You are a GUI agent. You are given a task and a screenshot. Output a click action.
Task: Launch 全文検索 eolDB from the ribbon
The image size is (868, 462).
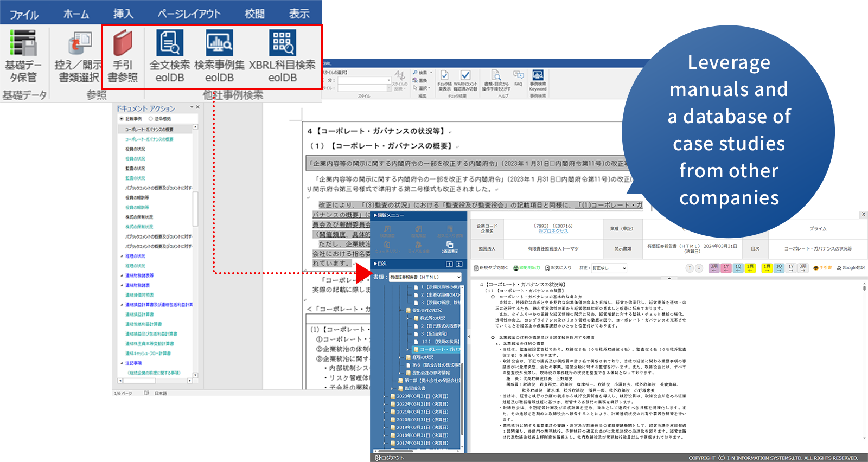tap(170, 56)
